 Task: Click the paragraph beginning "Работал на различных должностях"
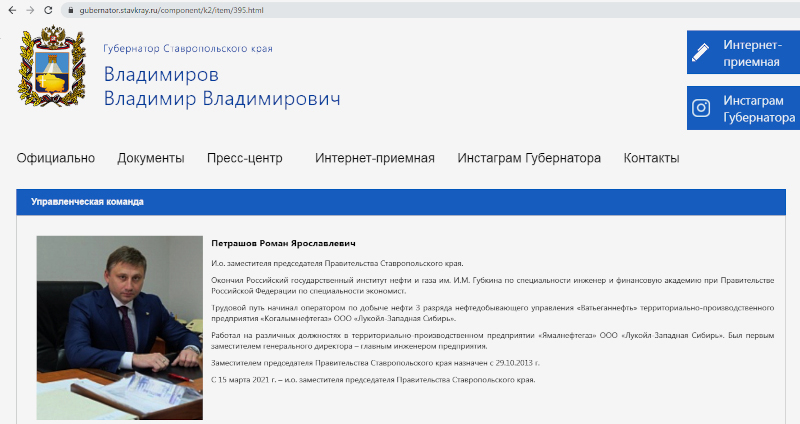click(x=493, y=341)
